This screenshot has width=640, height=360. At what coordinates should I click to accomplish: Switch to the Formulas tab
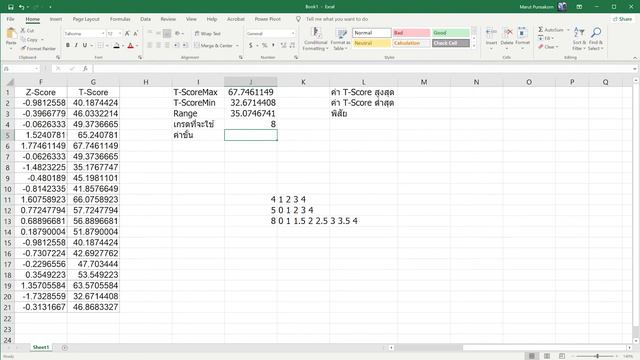click(120, 19)
